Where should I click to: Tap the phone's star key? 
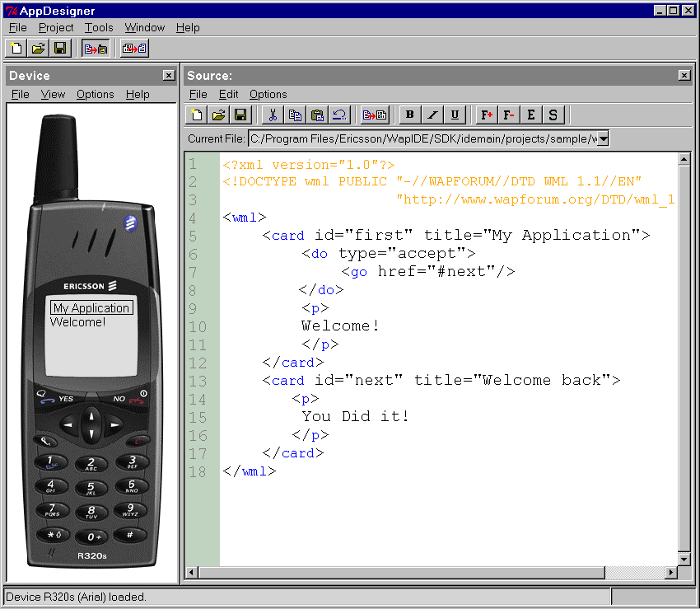pos(53,534)
